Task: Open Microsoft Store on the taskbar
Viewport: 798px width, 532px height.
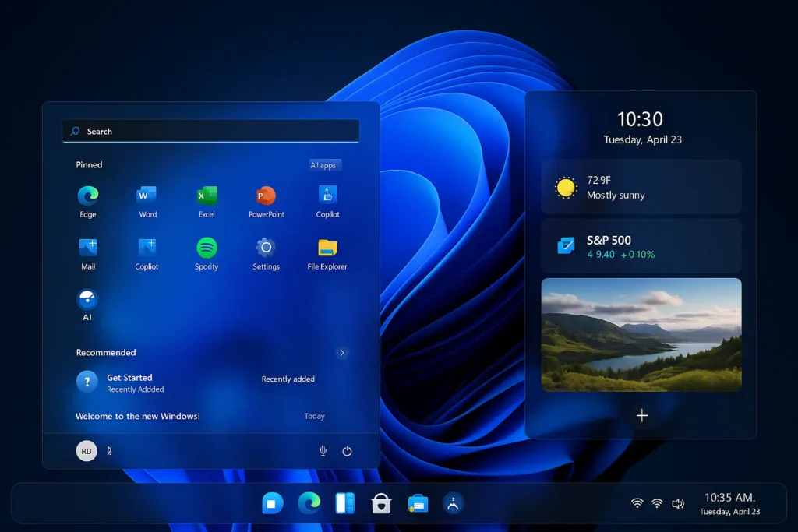Action: pyautogui.click(x=381, y=503)
